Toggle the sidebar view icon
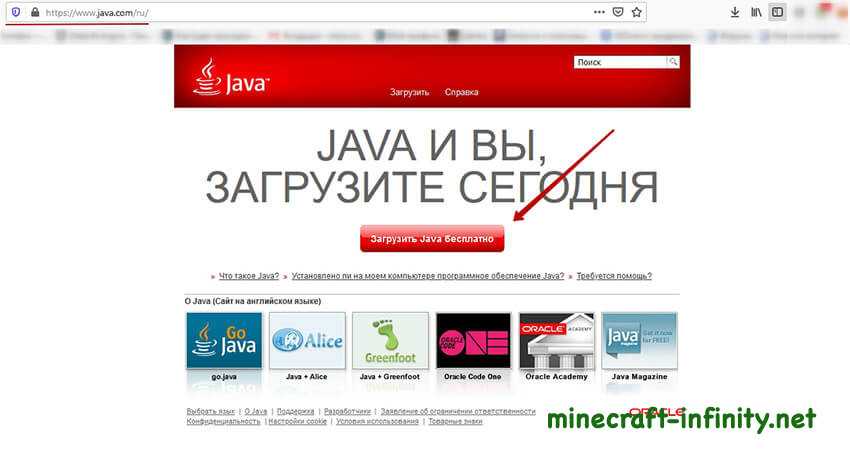This screenshot has width=850, height=457. pyautogui.click(x=777, y=12)
